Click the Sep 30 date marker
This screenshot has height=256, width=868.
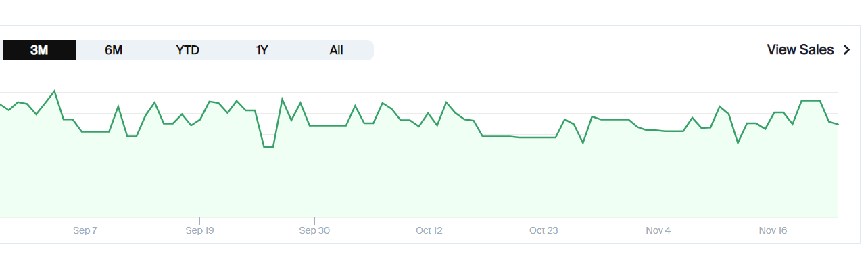click(314, 230)
